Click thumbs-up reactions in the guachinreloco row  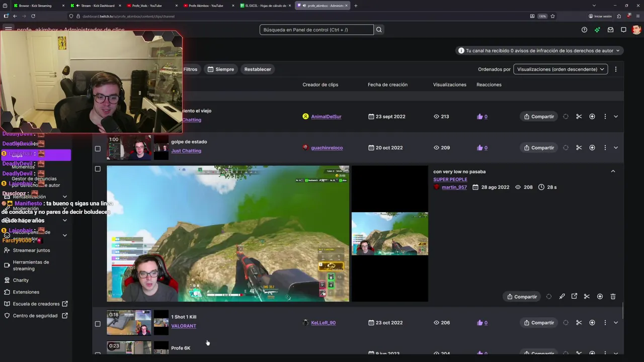click(482, 148)
